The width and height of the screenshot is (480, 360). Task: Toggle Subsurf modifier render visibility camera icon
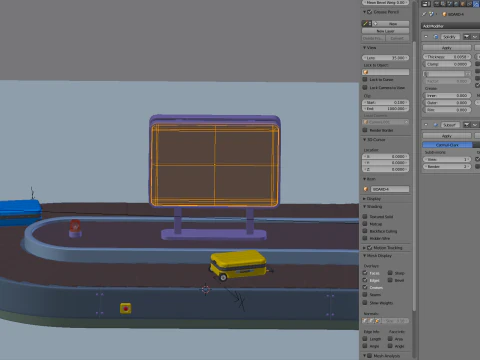(467, 125)
